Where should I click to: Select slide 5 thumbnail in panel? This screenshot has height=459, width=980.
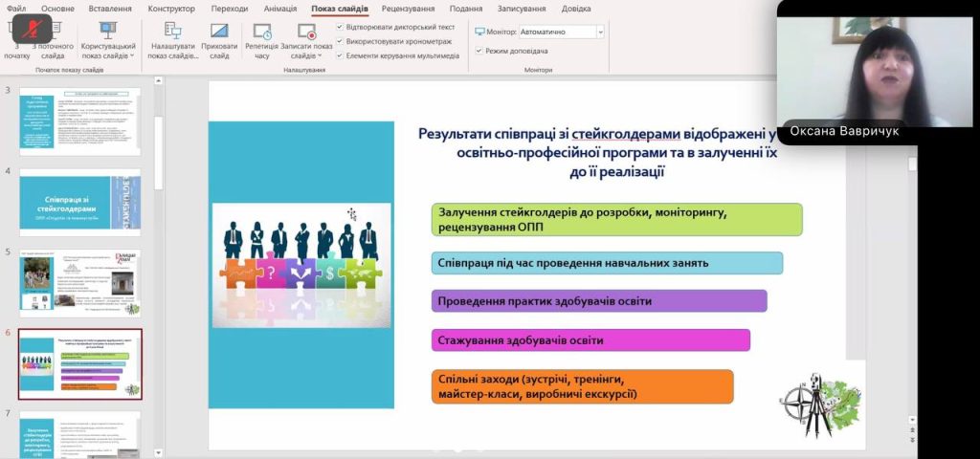click(x=79, y=283)
